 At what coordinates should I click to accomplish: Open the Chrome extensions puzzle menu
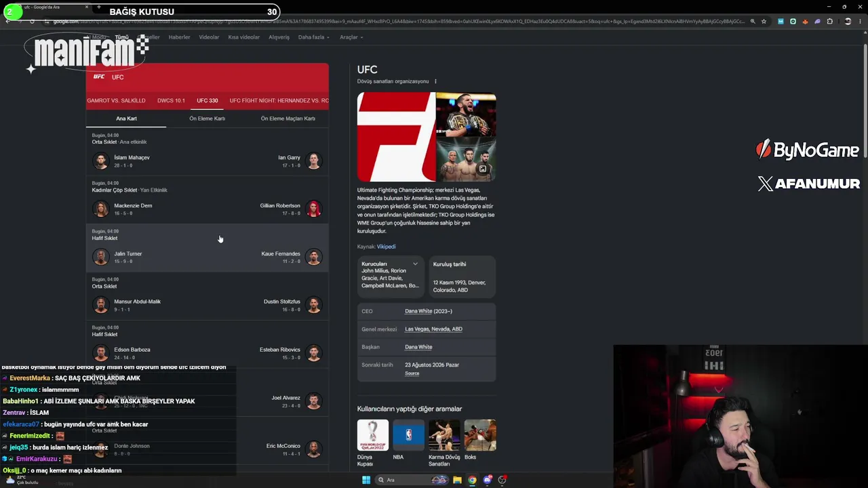pyautogui.click(x=829, y=21)
